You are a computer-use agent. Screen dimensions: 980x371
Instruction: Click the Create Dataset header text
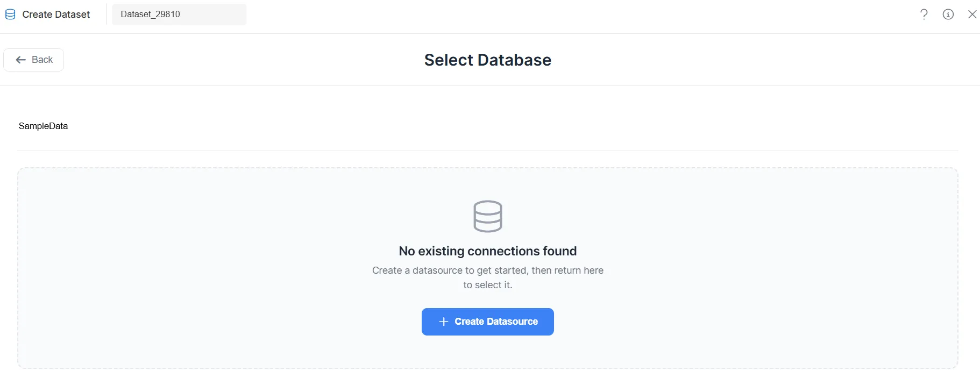point(55,15)
